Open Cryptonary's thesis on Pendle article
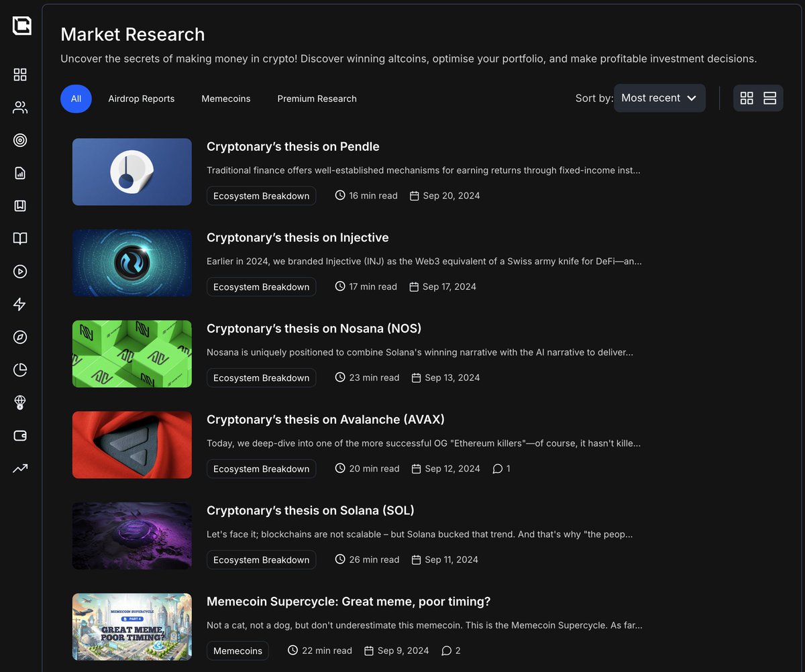Screen dimensions: 805x672 pyautogui.click(x=293, y=146)
